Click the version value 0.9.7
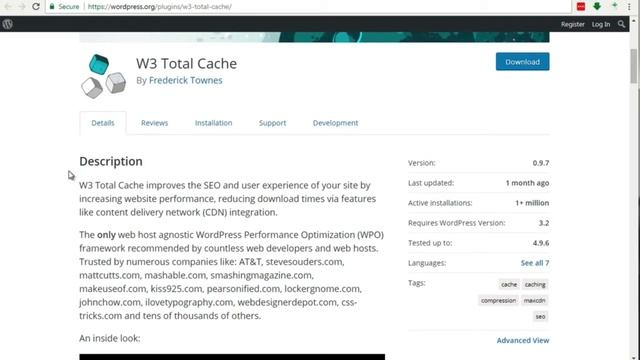This screenshot has width=640, height=360. [x=541, y=163]
